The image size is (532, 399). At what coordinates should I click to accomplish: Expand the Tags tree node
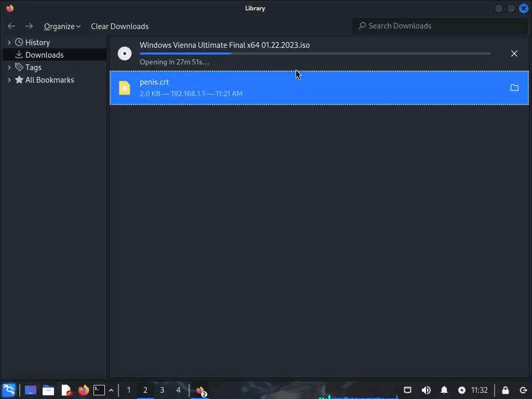point(9,68)
